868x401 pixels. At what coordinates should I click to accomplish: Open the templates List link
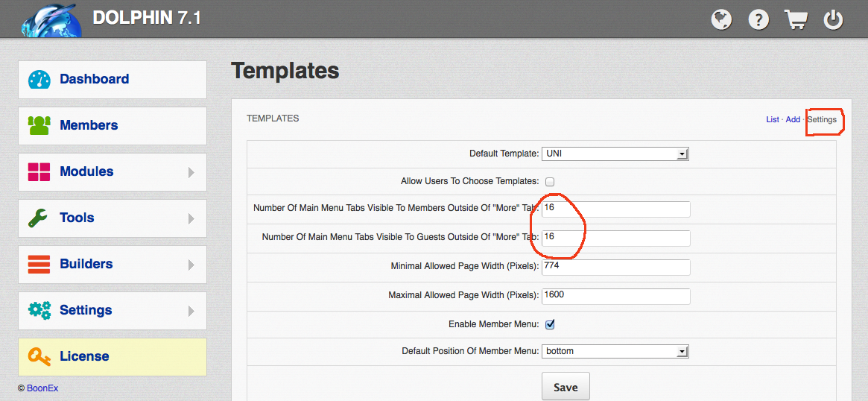click(772, 119)
